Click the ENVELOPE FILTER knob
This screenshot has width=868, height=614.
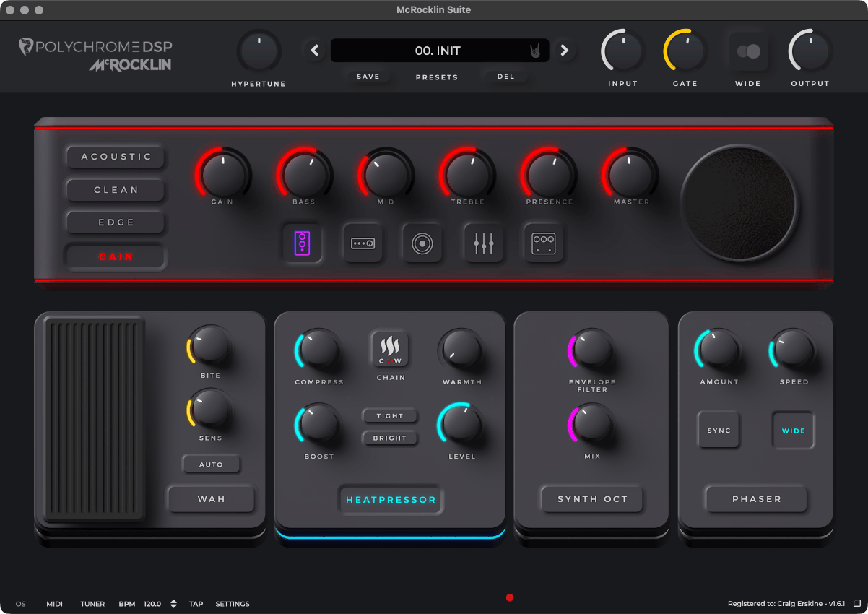(x=591, y=350)
